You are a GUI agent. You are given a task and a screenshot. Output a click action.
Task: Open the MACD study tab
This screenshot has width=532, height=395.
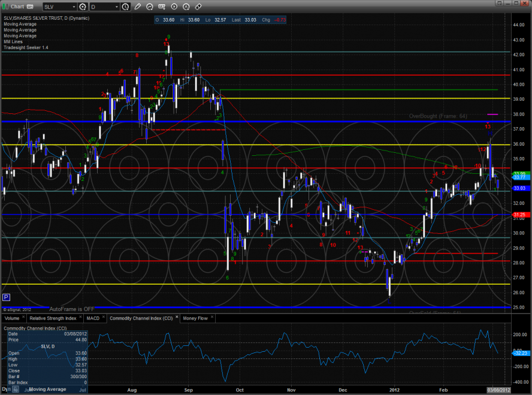coord(92,318)
